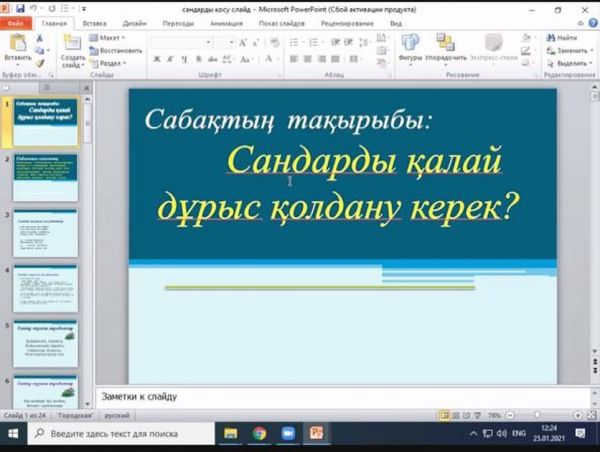
Task: Open File Explorer from the taskbar
Action: coord(231,434)
